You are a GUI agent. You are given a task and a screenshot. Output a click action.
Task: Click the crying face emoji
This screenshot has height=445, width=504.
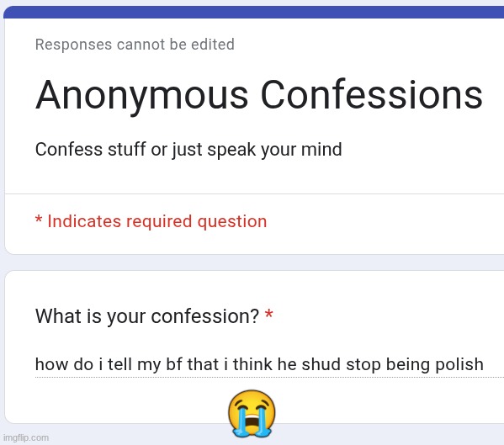(x=252, y=414)
